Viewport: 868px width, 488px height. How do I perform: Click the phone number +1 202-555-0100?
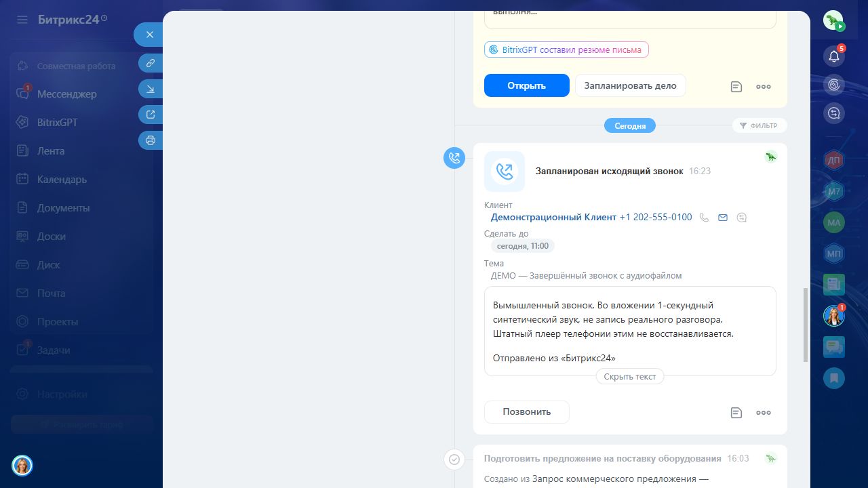[656, 218]
